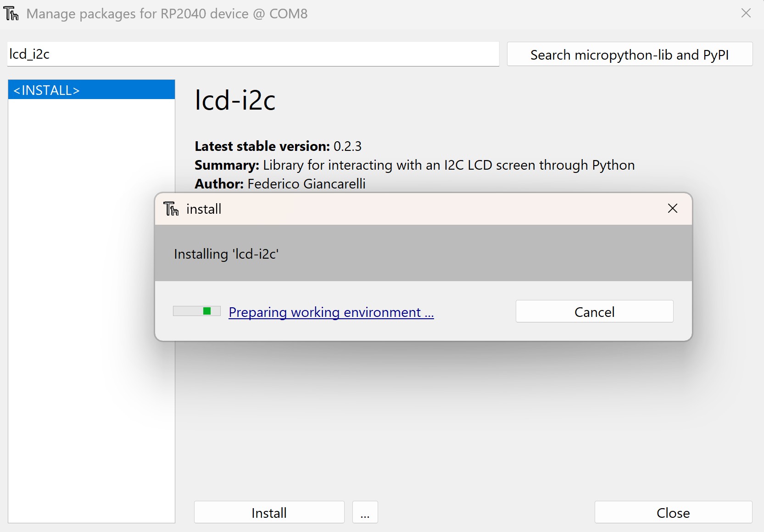This screenshot has width=764, height=532.
Task: Close the install progress dialog
Action: click(672, 209)
